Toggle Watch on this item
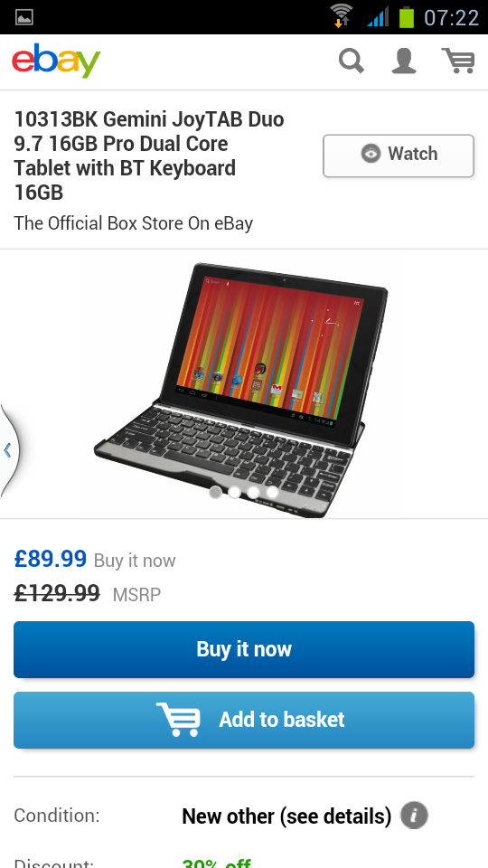Screen dimensions: 488x868 (399, 156)
